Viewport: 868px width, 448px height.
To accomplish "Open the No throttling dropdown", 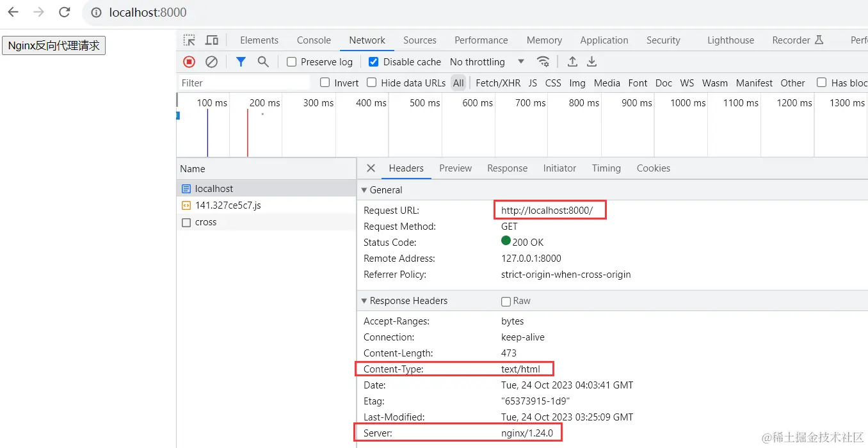I will [487, 62].
